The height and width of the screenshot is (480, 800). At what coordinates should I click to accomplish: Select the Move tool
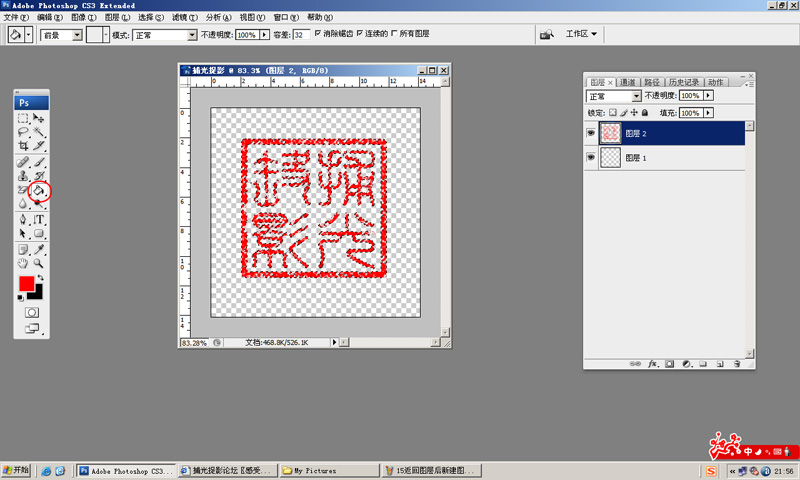point(39,118)
